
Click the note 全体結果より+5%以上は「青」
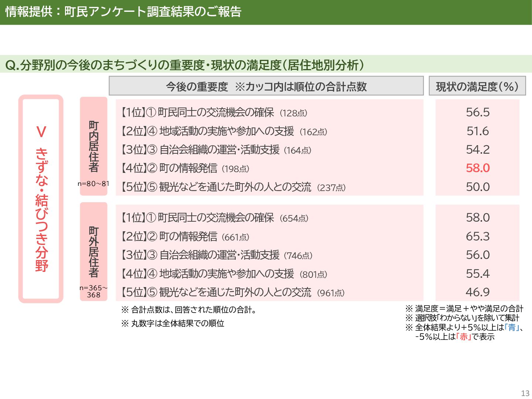[464, 327]
